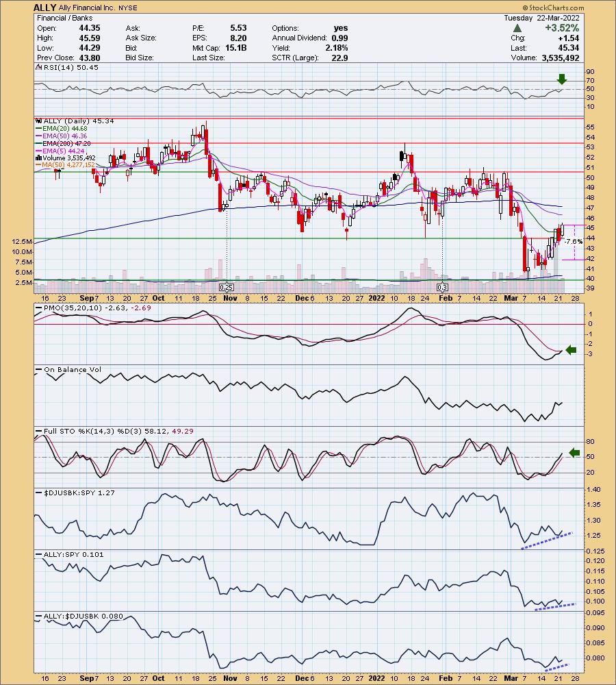Viewport: 616px width, 685px height.
Task: Click the Annual Dividend value 0.99
Action: pyautogui.click(x=340, y=38)
